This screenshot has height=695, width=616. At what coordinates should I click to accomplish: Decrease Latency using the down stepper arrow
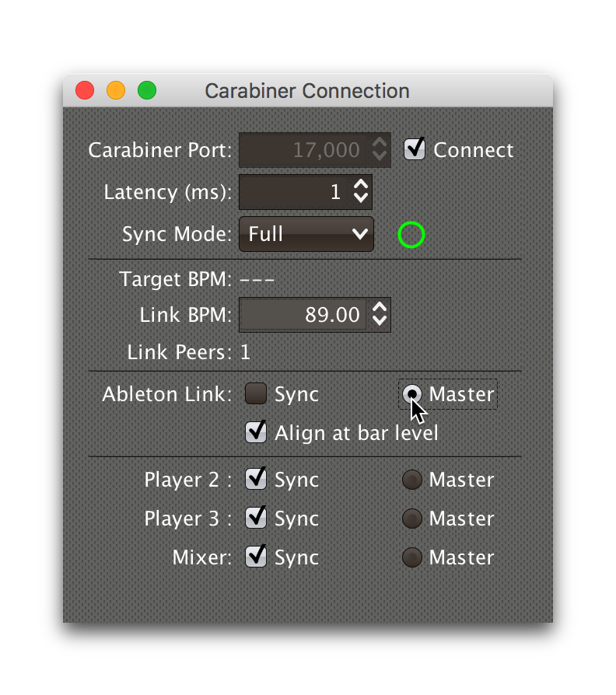coord(361,197)
